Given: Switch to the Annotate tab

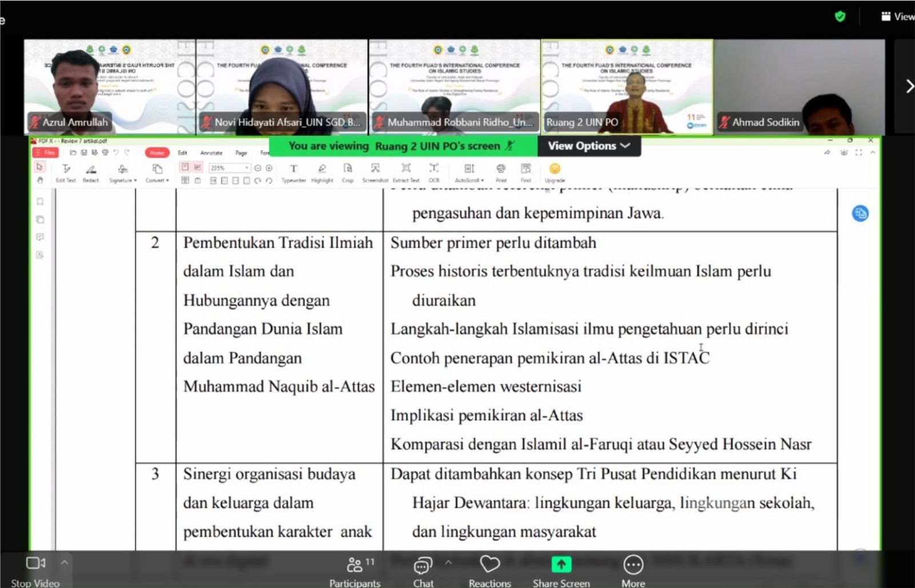Looking at the screenshot, I should coord(211,153).
